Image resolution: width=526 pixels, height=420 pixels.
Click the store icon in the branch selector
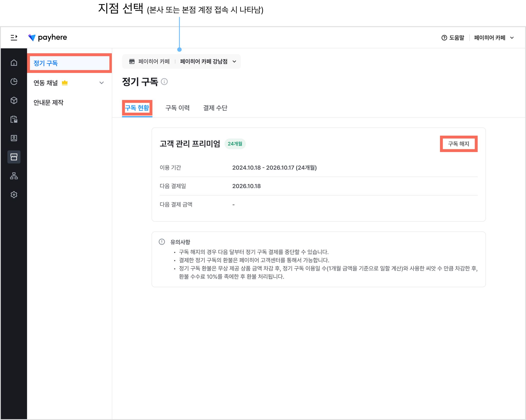132,61
